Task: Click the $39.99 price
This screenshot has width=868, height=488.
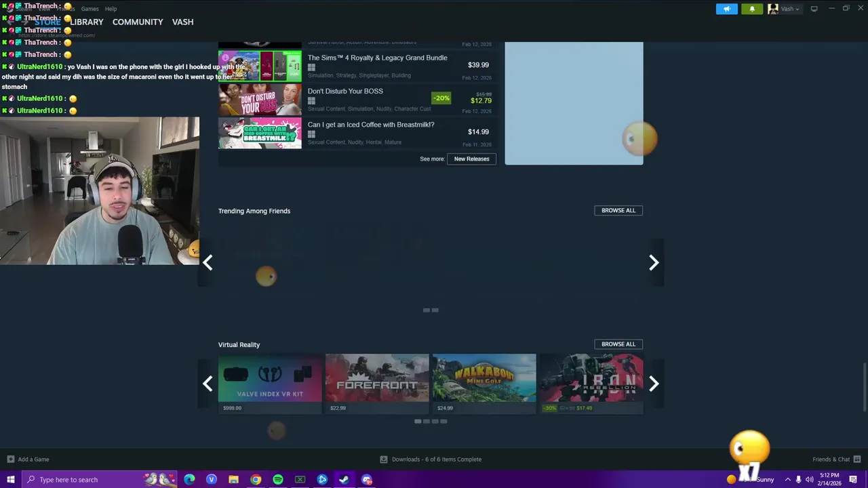Action: coord(478,65)
